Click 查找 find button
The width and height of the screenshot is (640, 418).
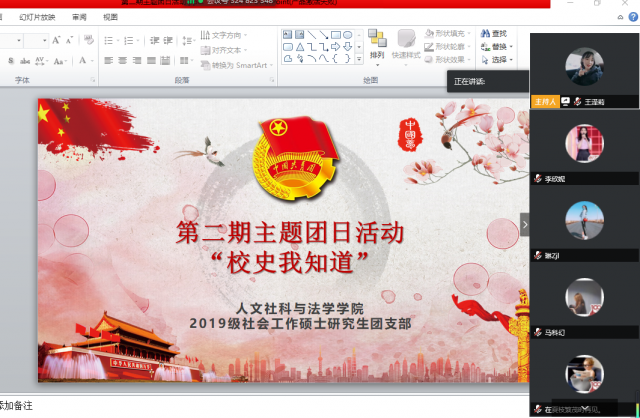(x=494, y=33)
